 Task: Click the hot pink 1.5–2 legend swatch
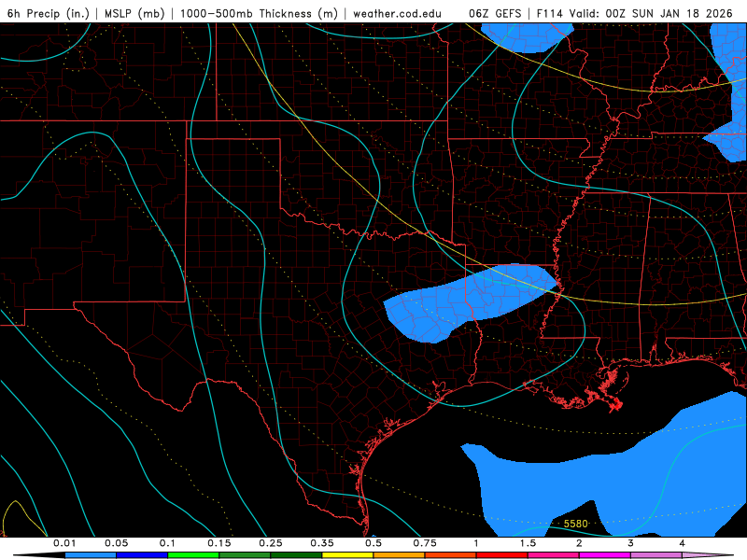coord(554,555)
